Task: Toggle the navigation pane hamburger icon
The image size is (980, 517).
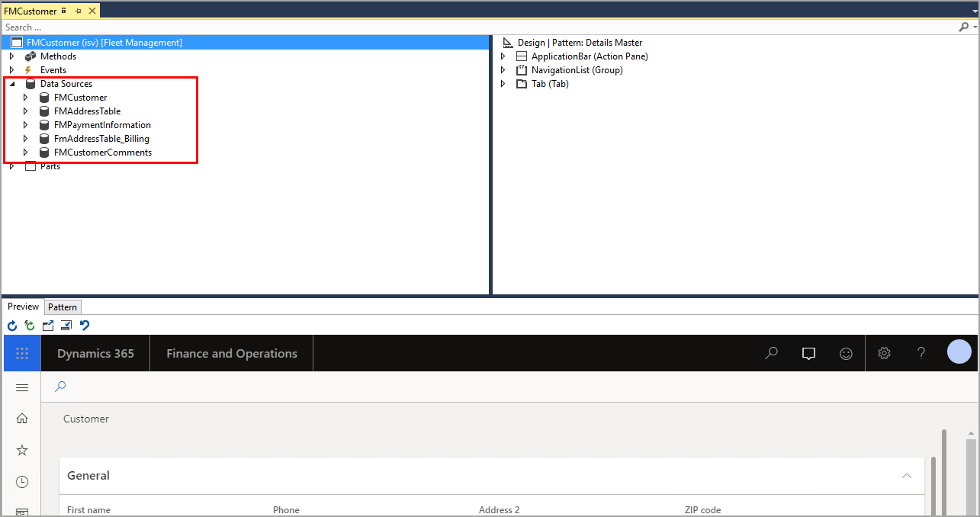Action: (21, 387)
